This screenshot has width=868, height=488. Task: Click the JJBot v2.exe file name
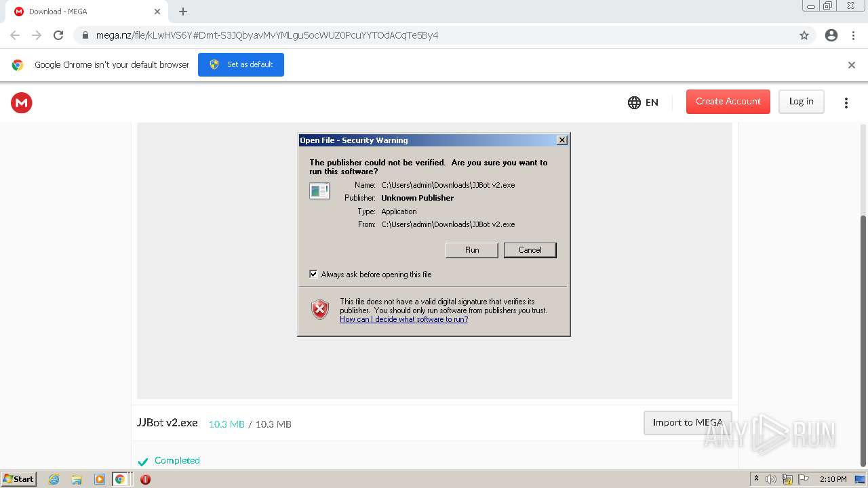[167, 422]
